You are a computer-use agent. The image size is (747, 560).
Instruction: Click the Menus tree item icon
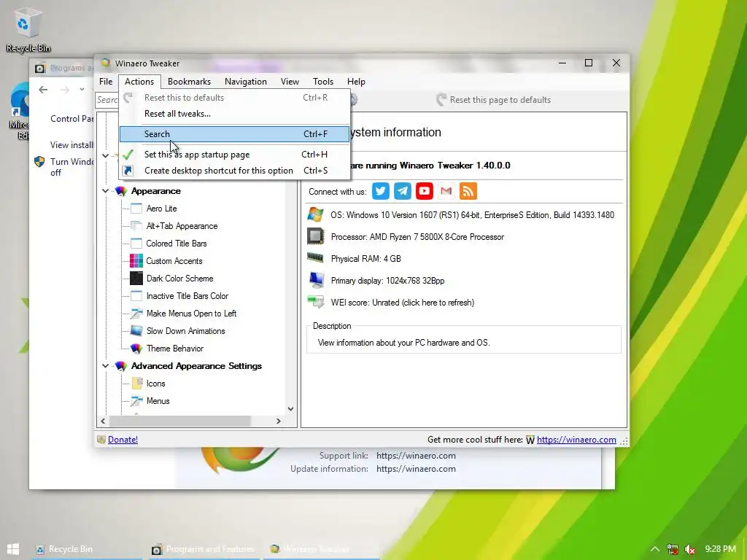click(x=136, y=401)
